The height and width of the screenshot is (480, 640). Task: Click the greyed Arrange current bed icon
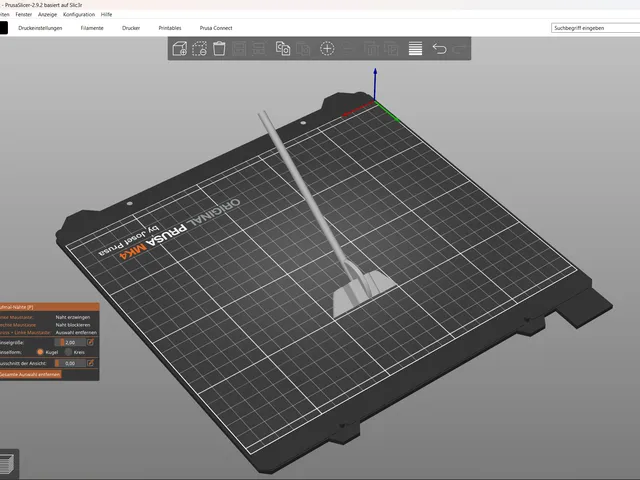pos(259,49)
